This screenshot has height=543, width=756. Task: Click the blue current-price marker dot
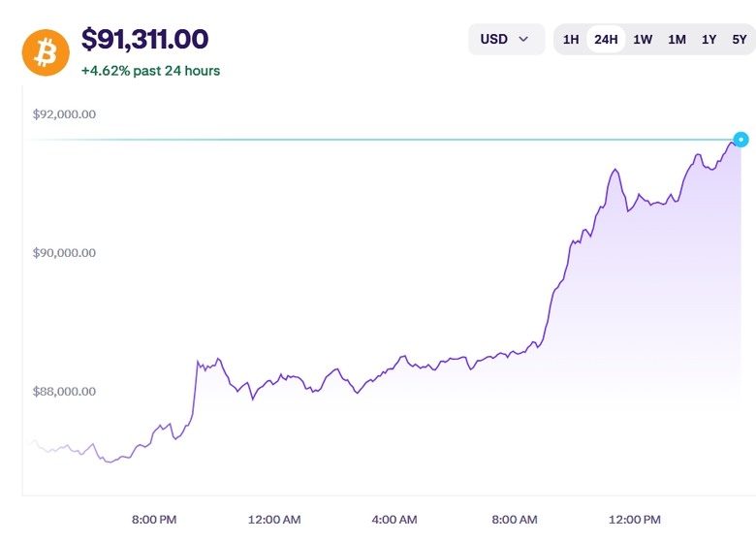(x=741, y=140)
